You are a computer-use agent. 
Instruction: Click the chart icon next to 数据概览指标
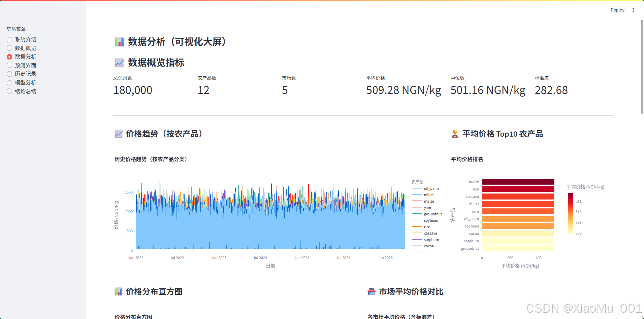click(119, 62)
